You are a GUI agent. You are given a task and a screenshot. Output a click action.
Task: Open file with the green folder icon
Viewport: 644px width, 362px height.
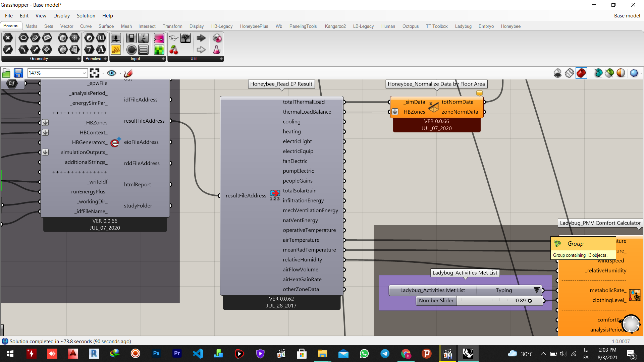click(6, 73)
